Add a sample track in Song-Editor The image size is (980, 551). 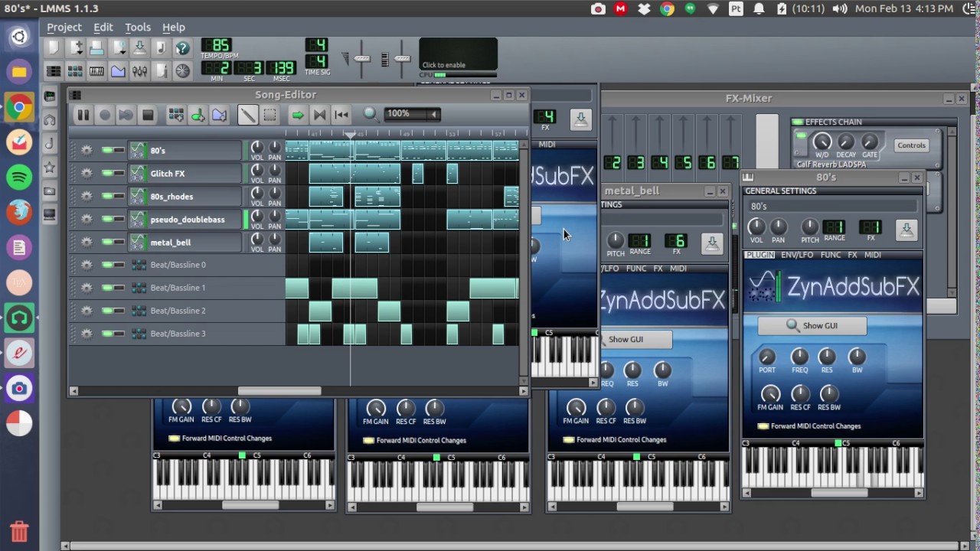pos(197,115)
